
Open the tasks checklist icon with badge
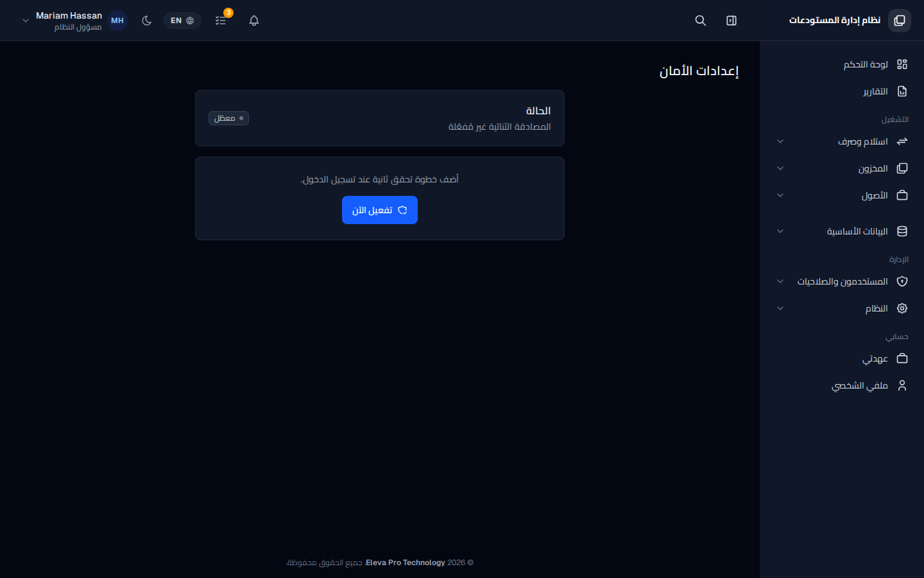(x=221, y=21)
